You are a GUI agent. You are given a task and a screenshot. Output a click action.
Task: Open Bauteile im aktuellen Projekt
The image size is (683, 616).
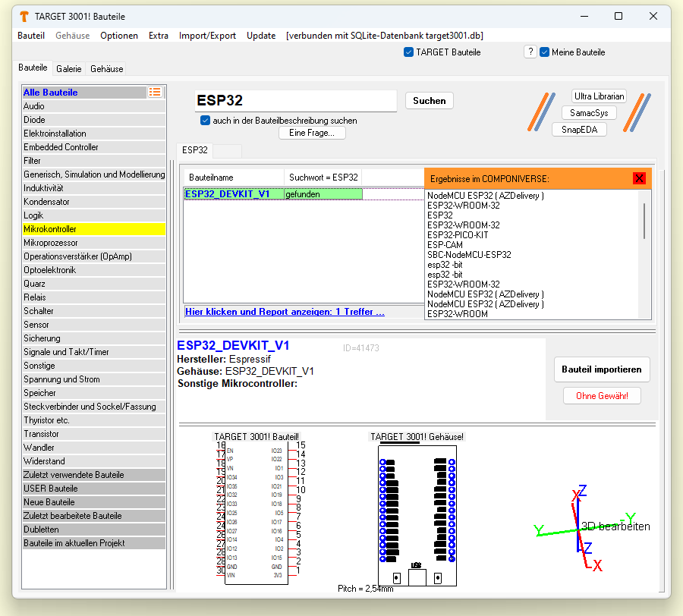[x=93, y=543]
